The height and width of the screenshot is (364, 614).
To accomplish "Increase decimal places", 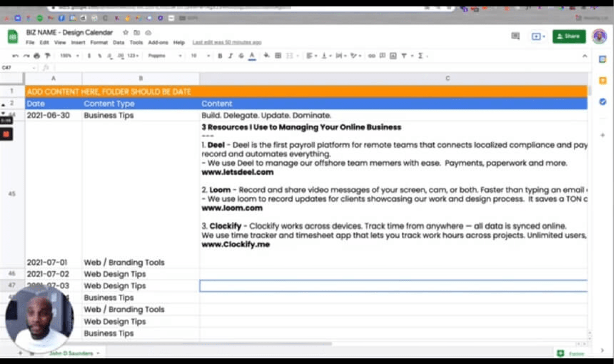I will coord(121,56).
